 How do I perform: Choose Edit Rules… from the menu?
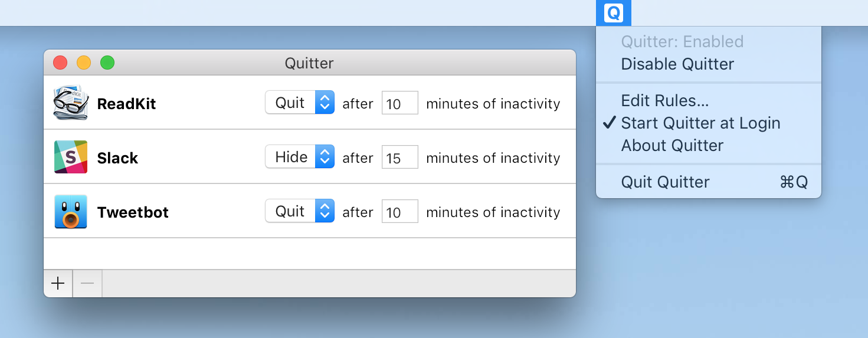click(665, 101)
